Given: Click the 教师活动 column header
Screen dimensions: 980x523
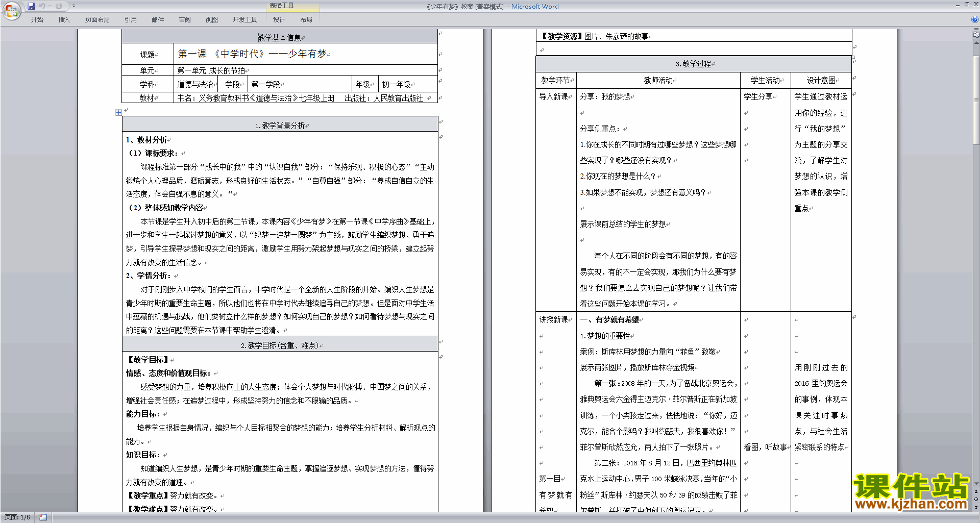Looking at the screenshot, I should click(x=658, y=80).
